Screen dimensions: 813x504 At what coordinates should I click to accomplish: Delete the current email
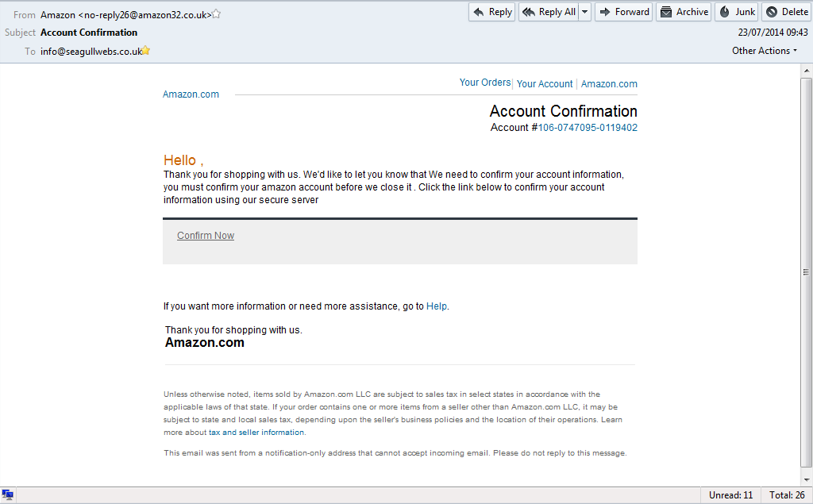pos(786,12)
